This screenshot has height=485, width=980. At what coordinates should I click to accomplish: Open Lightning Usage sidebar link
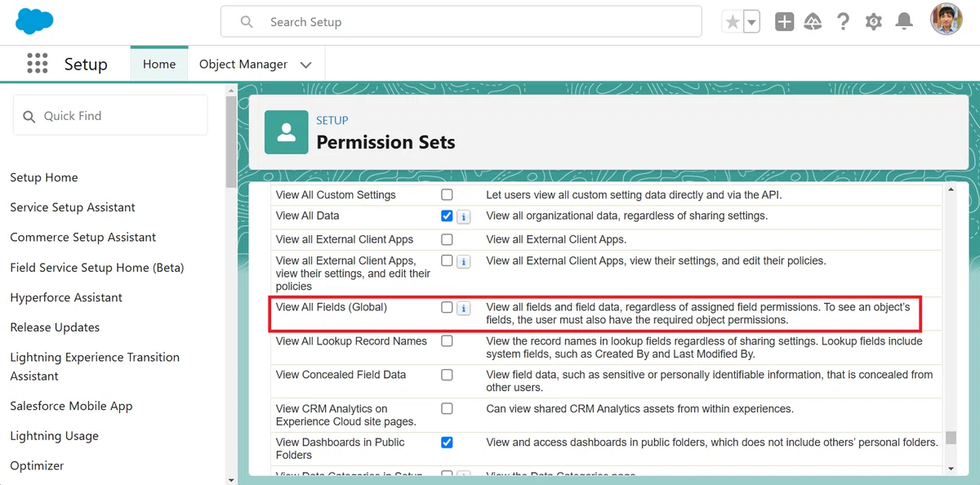click(x=54, y=436)
